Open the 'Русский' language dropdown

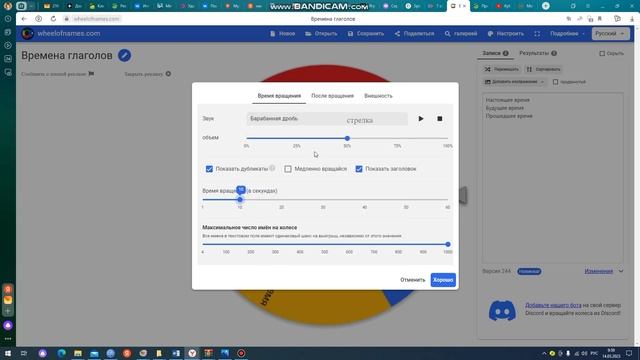point(610,33)
